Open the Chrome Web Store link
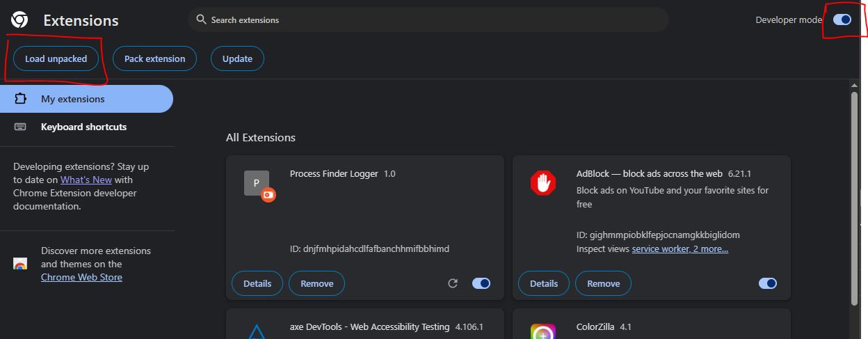 [x=81, y=277]
